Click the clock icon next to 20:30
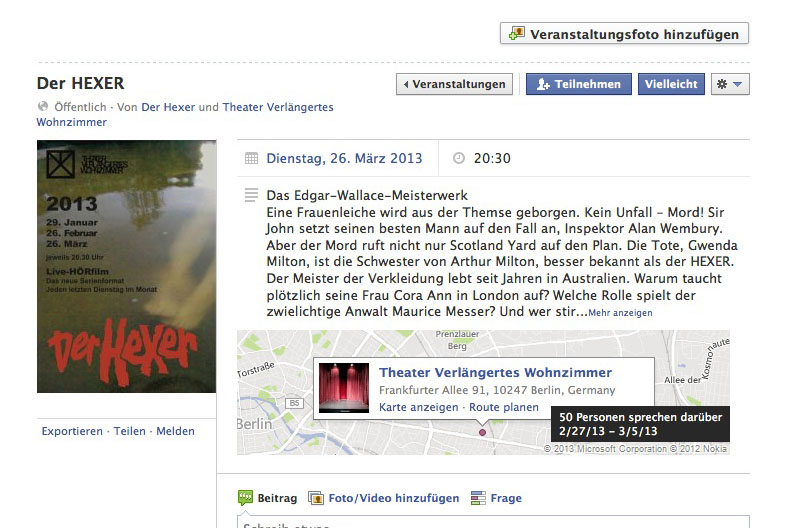Screen dimensions: 786x528 459,158
